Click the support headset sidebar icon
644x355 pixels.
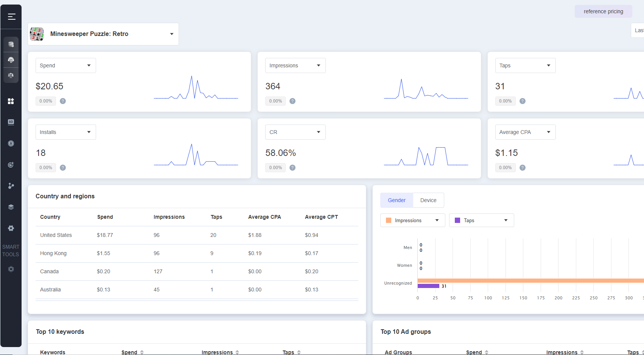pyautogui.click(x=11, y=60)
